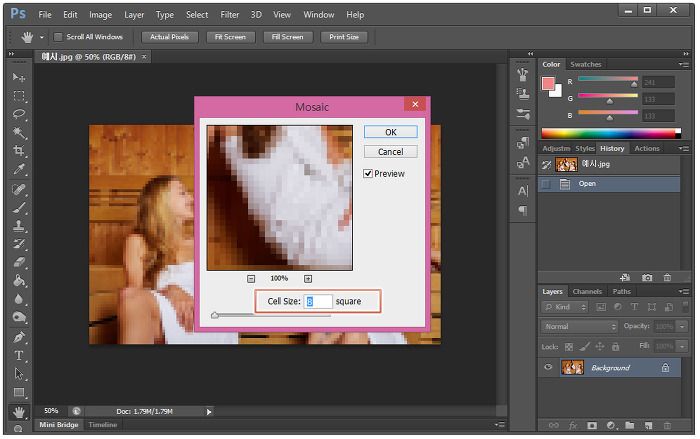The height and width of the screenshot is (439, 700).
Task: Select the Healing Brush tool
Action: (19, 189)
